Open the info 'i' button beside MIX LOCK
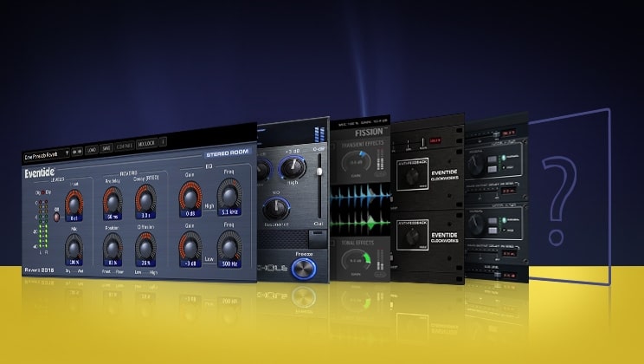Viewport: 644px width, 364px height. point(163,142)
